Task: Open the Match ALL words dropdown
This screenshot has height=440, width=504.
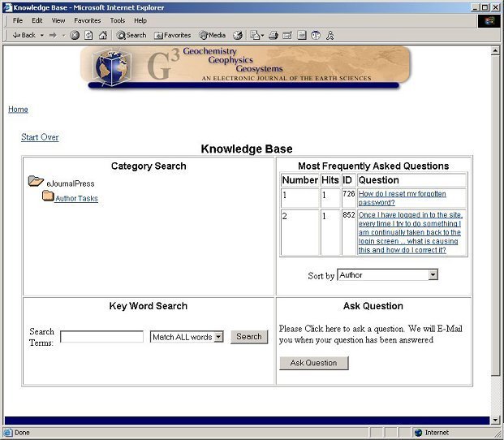Action: (x=218, y=337)
